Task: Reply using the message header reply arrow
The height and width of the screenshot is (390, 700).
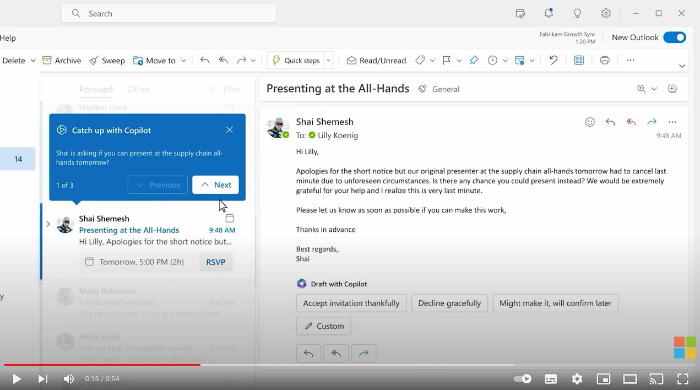Action: point(610,122)
